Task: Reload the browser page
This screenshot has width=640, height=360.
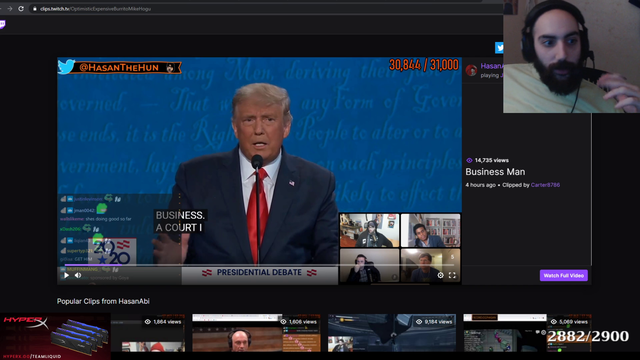Action: pyautogui.click(x=21, y=9)
